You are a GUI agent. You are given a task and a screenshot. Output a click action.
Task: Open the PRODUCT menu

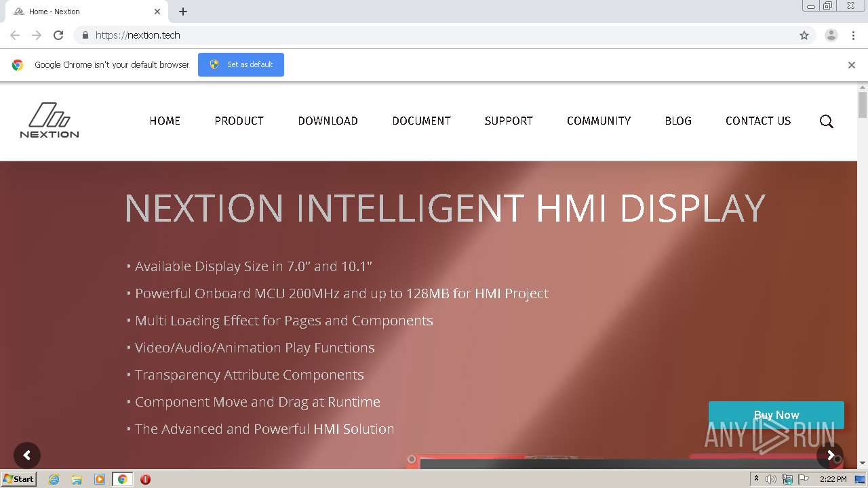tap(239, 121)
